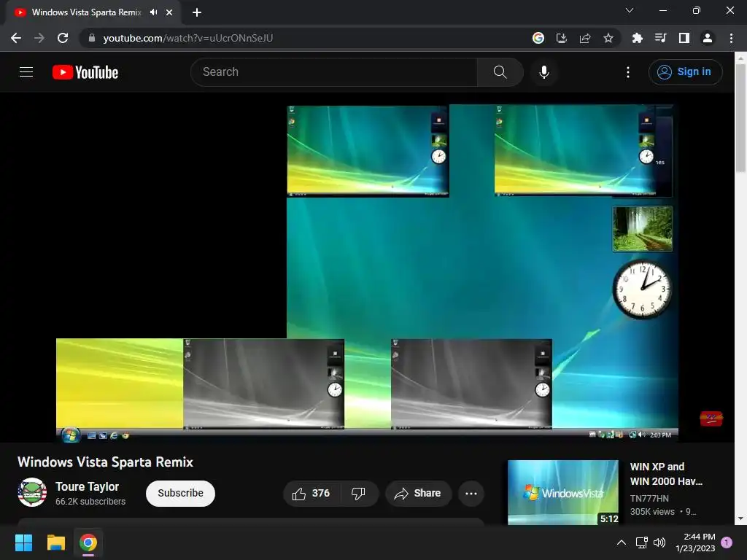Click the Chrome taskbar icon
The image size is (747, 560).
[88, 542]
